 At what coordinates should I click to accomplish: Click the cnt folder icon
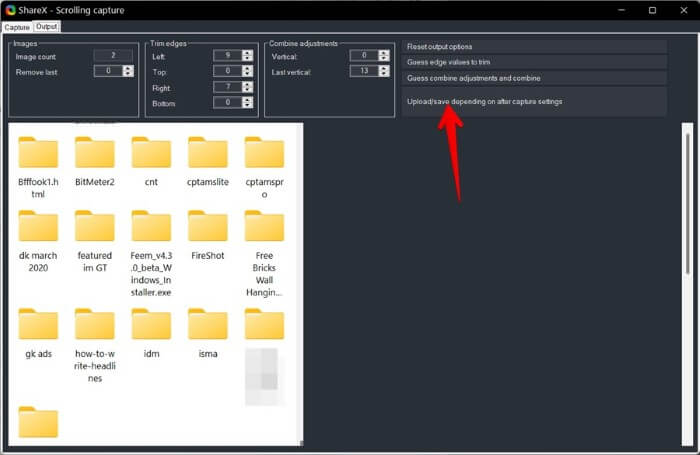click(x=151, y=153)
